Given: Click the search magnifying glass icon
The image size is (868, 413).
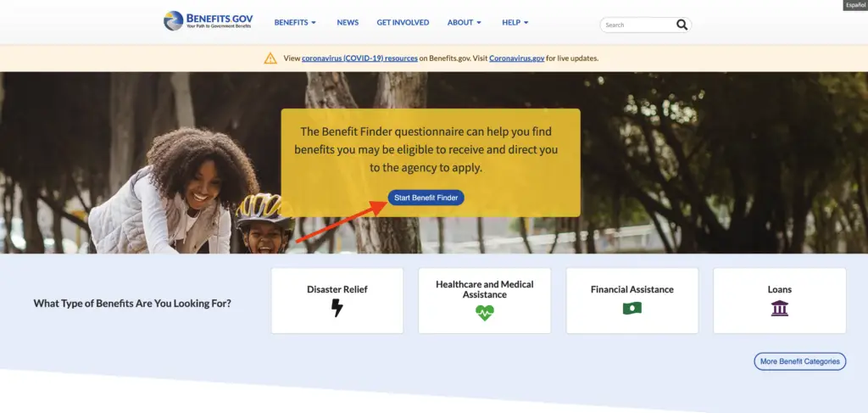Looking at the screenshot, I should (682, 25).
